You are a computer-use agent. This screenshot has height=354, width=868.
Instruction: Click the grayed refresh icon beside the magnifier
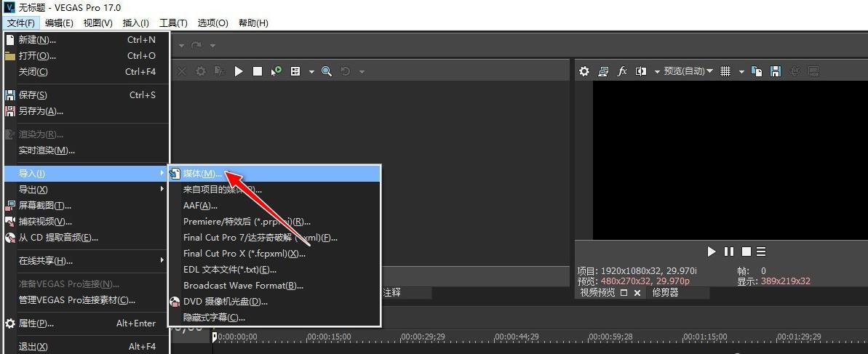[x=346, y=71]
